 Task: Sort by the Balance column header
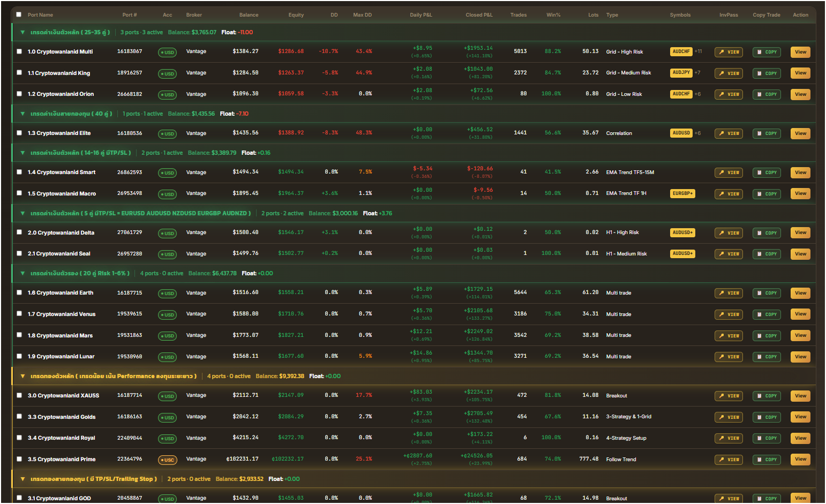(249, 15)
